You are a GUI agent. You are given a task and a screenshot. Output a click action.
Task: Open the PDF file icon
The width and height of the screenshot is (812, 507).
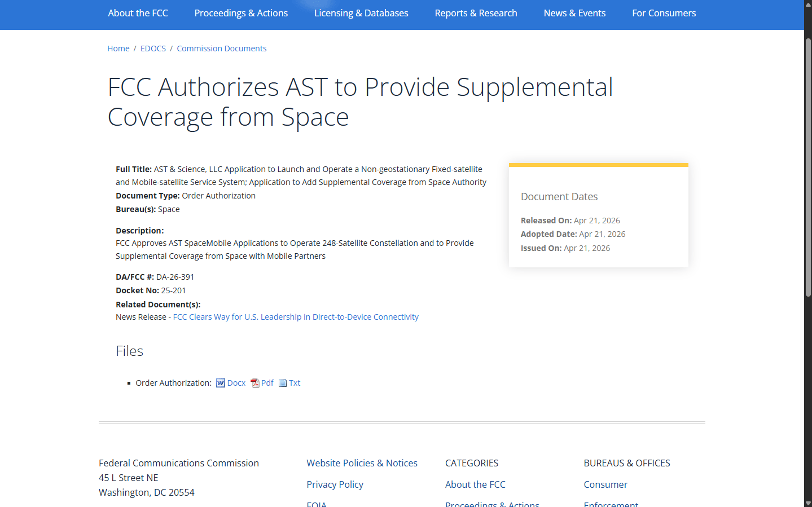(255, 383)
